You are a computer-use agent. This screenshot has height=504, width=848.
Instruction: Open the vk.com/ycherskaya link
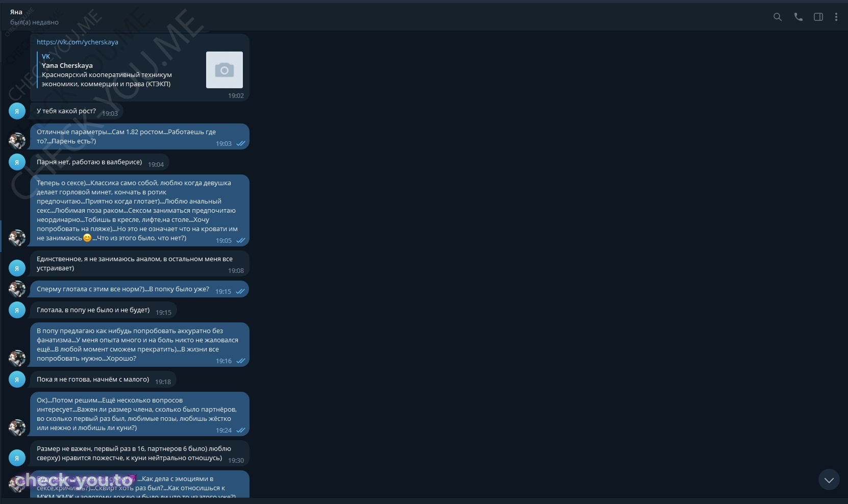(x=78, y=42)
